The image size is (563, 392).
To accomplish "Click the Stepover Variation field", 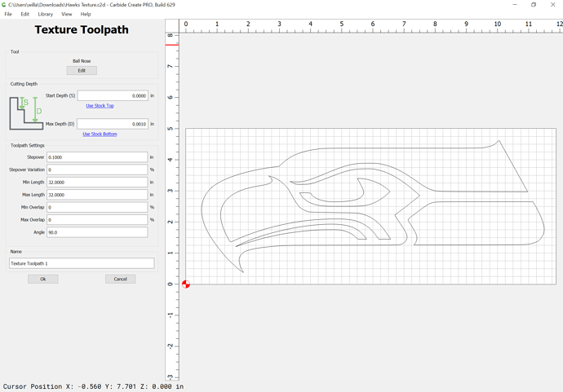I will (x=97, y=170).
